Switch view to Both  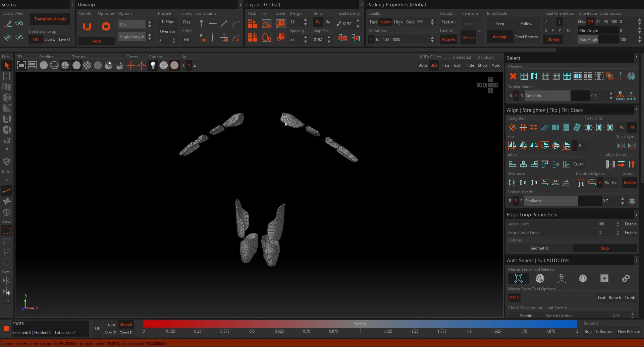click(423, 65)
